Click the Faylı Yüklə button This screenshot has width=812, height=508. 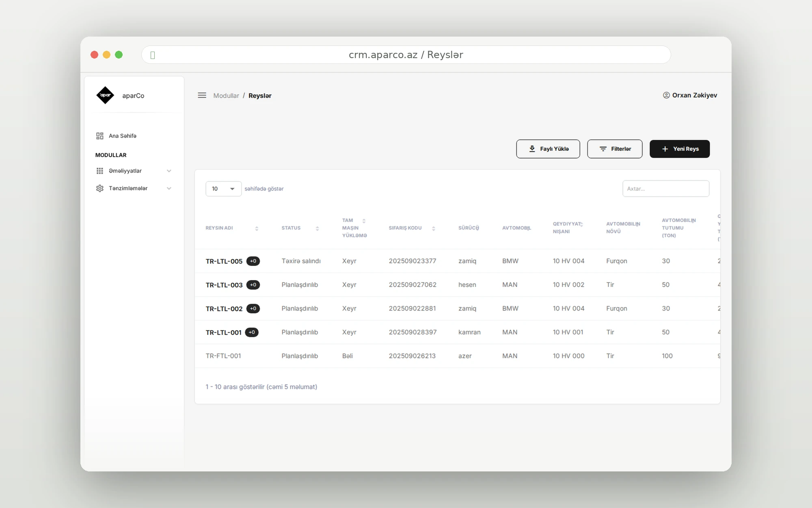(x=548, y=149)
